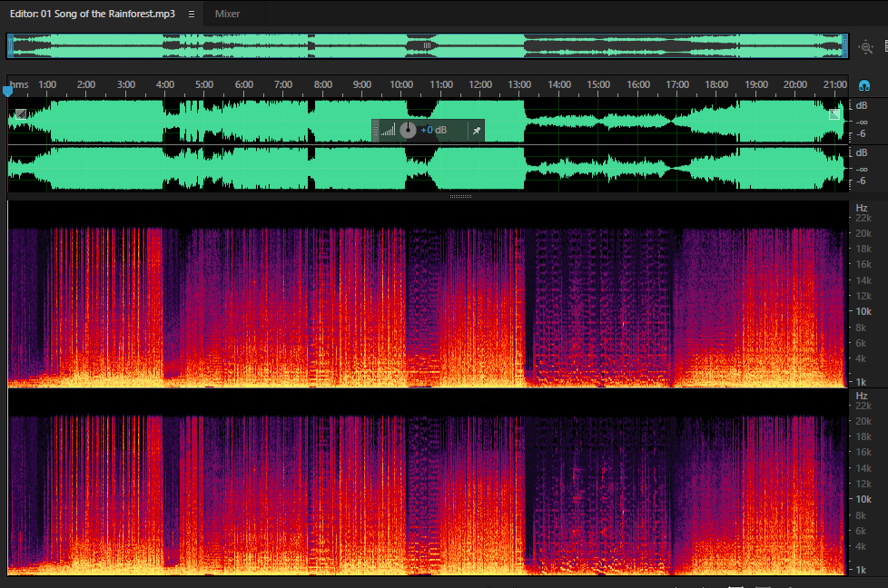Click the fade-out handle on the waveform
Viewport: 888px width, 588px height.
[834, 114]
